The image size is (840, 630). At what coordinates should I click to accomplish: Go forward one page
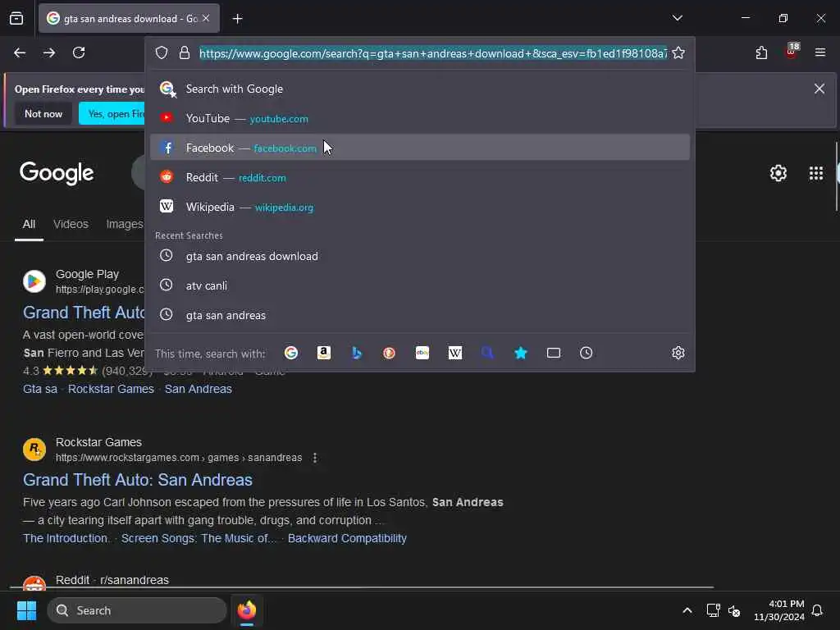pyautogui.click(x=49, y=52)
